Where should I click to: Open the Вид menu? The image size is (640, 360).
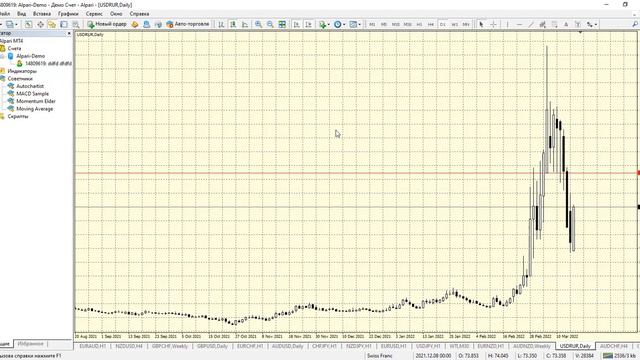pos(21,14)
